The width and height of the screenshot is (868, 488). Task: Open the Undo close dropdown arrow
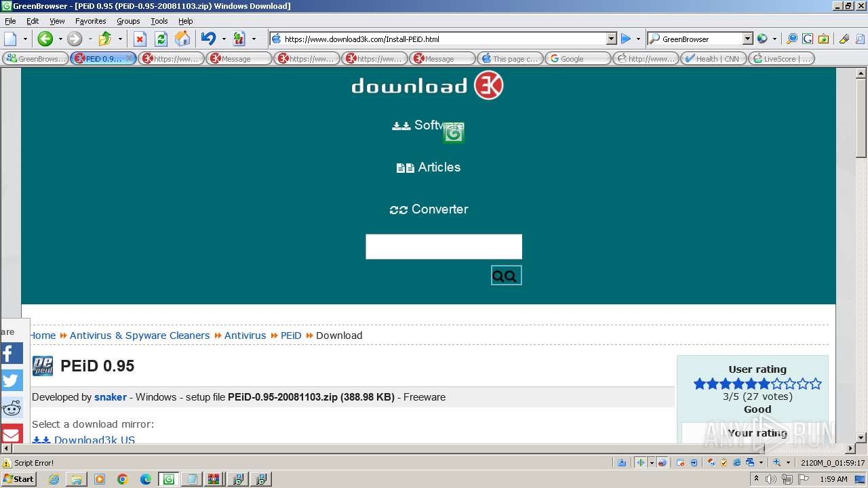point(224,39)
